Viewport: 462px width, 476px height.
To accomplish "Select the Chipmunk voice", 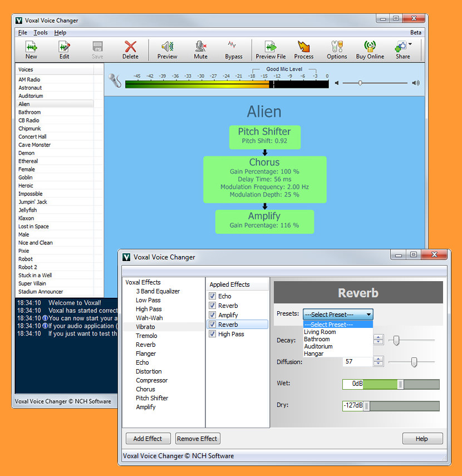I will coord(30,129).
